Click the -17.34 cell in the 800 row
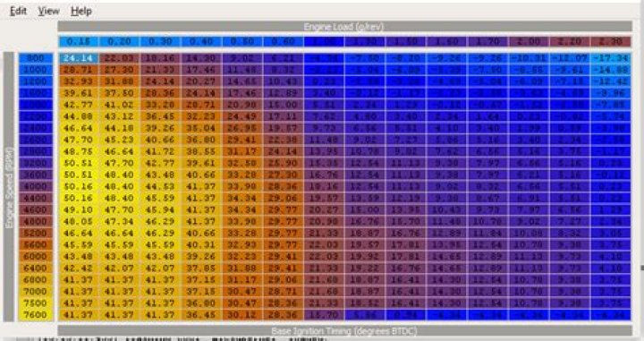644x341 pixels. point(611,58)
